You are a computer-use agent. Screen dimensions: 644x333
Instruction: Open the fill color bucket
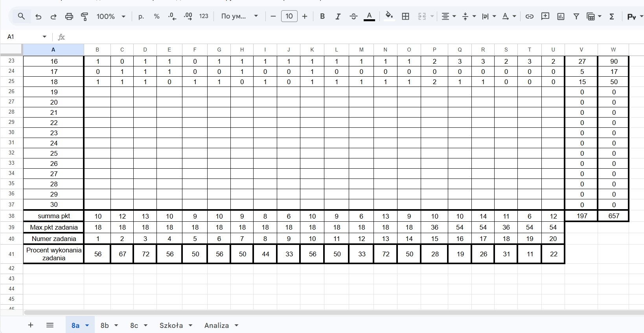[x=389, y=16]
